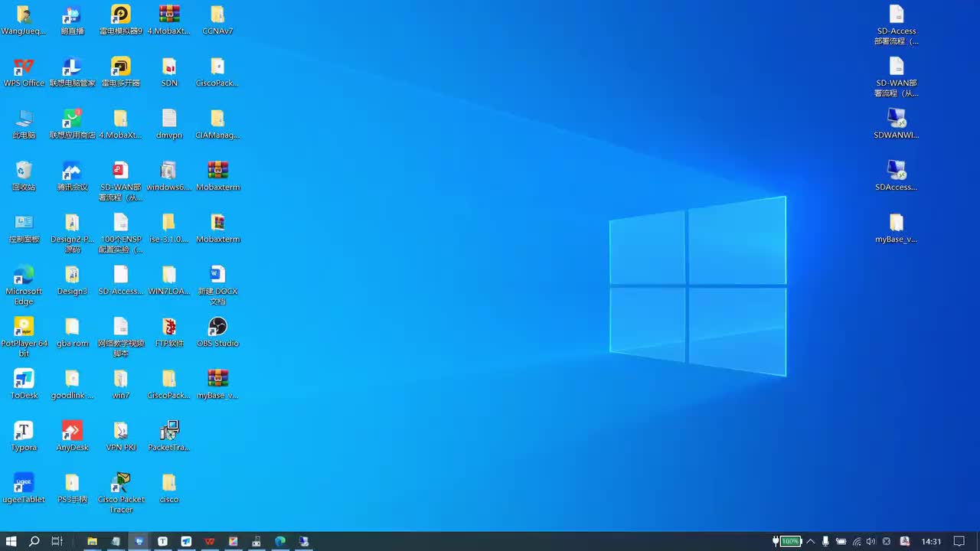This screenshot has height=551, width=980.
Task: Select the VPN PKI folder
Action: (x=121, y=436)
